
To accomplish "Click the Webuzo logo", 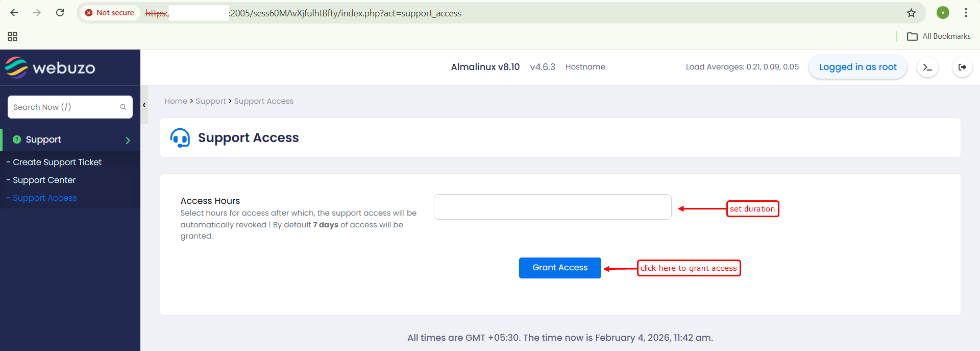I will pyautogui.click(x=50, y=67).
